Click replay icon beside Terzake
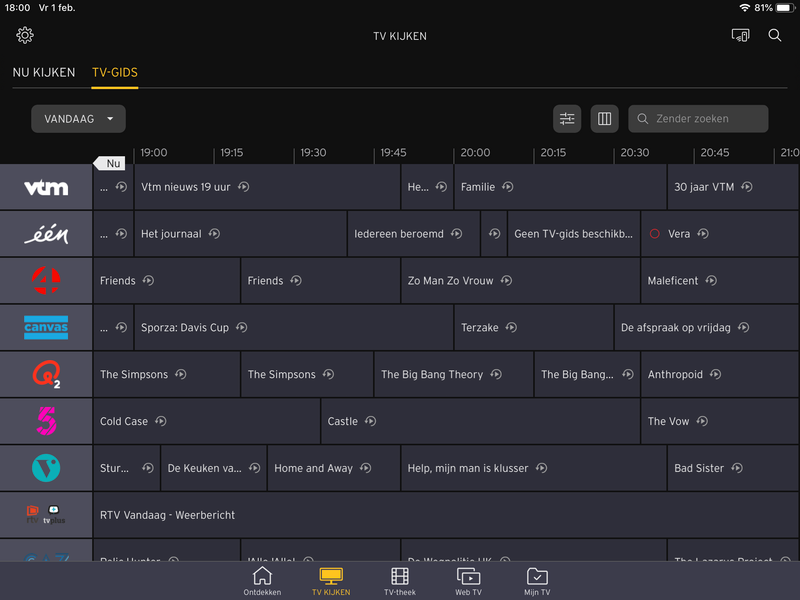This screenshot has width=800, height=600. pyautogui.click(x=511, y=327)
